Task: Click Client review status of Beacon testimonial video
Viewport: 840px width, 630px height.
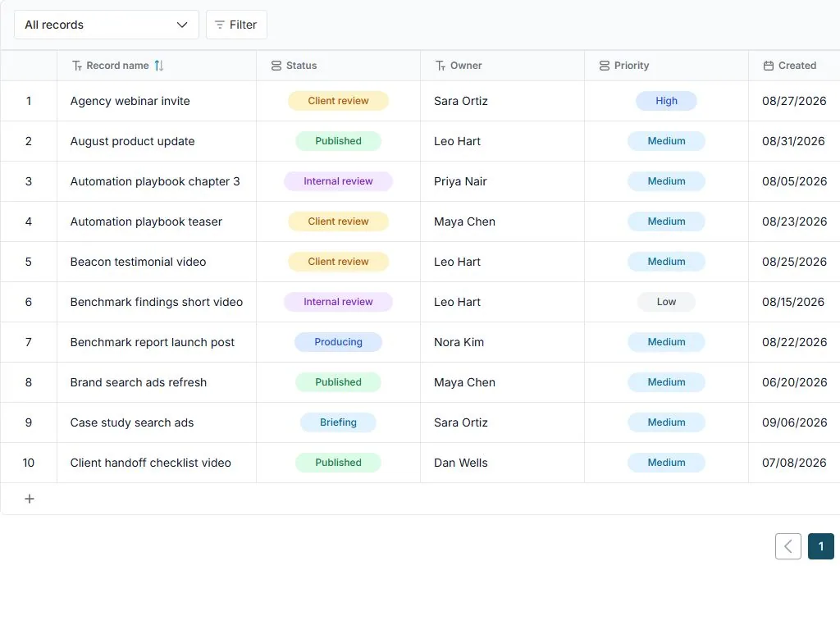Action: pyautogui.click(x=338, y=262)
